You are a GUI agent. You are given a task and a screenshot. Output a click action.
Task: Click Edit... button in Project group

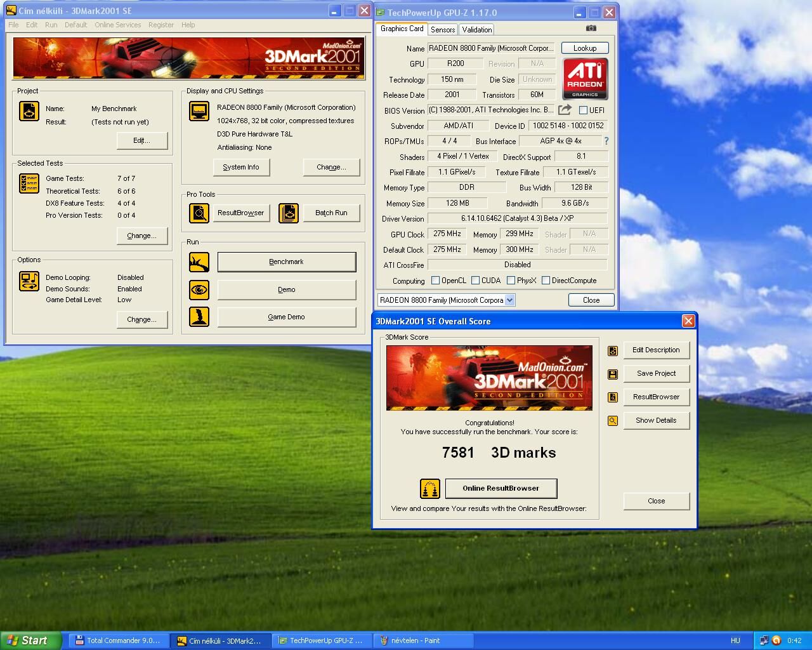click(x=142, y=140)
